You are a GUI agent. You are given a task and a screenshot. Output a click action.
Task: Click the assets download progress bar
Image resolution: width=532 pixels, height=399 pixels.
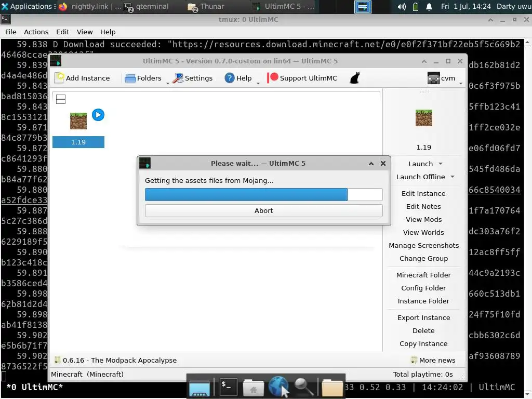(263, 195)
